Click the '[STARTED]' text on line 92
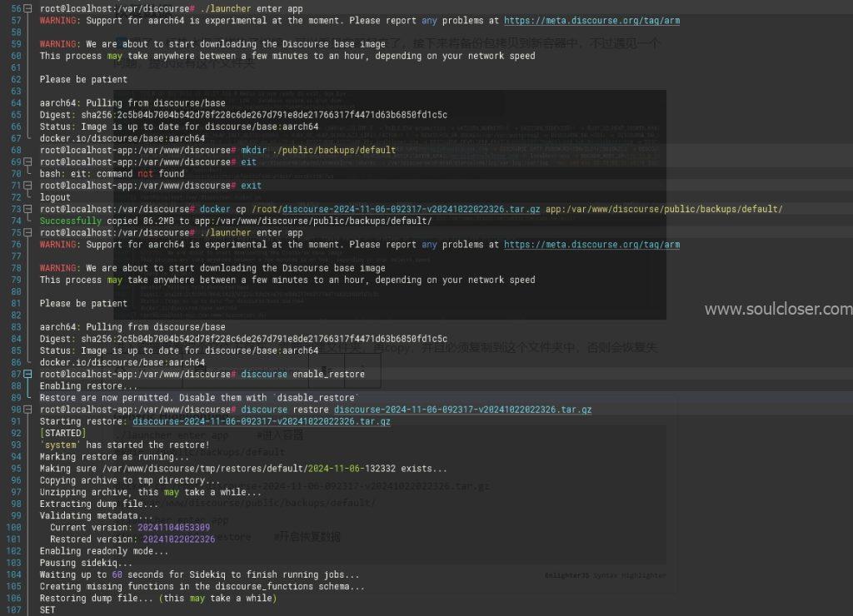This screenshot has height=616, width=853. 62,434
